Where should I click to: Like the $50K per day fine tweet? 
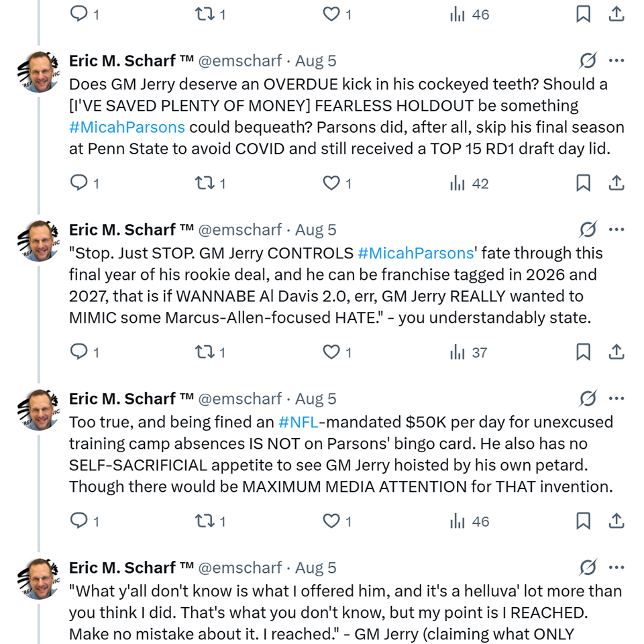[x=331, y=521]
